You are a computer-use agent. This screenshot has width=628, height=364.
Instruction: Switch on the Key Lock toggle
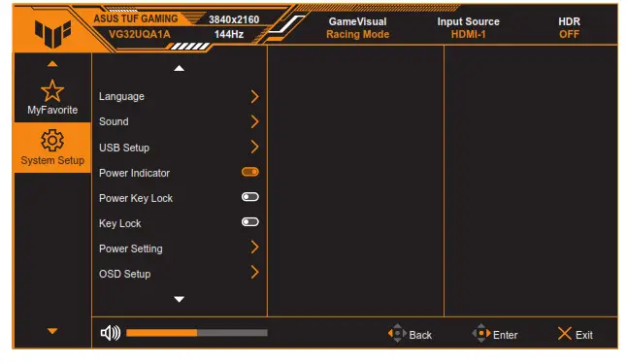coord(250,222)
